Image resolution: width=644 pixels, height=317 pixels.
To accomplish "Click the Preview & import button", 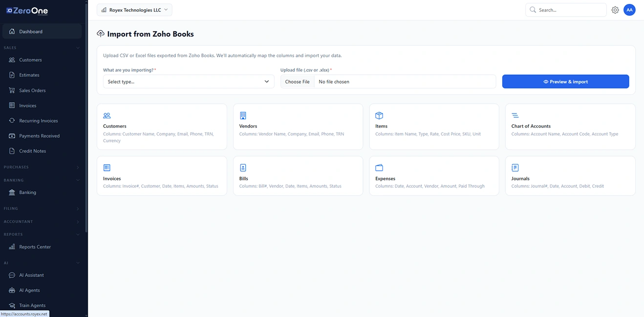I will (565, 82).
